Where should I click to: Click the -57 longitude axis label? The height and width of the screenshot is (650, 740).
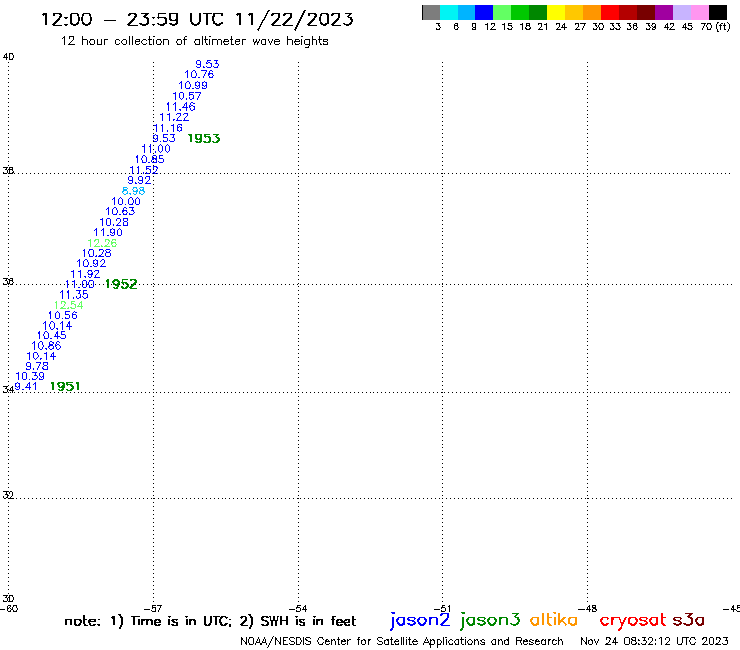(153, 608)
